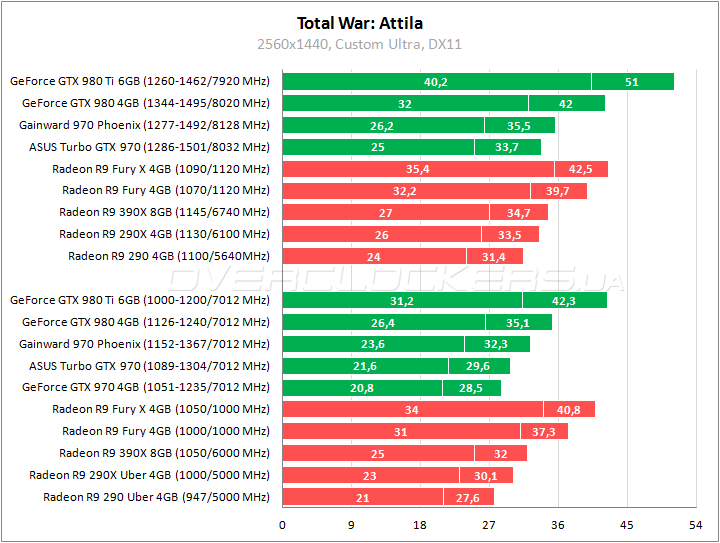Viewport: 720px width, 543px height.
Task: Select the GeForce GTX 970 4GB (1051-1235/7012 MHz) label
Action: pos(145,387)
